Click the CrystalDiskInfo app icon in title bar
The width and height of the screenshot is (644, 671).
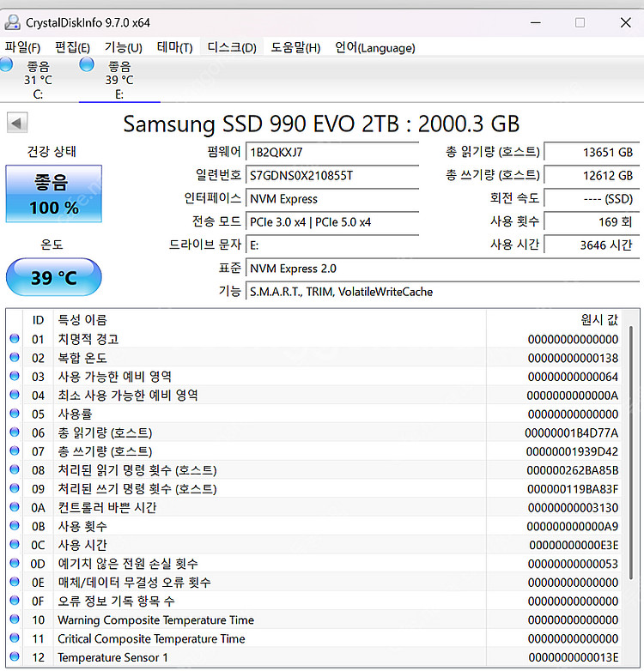12,22
